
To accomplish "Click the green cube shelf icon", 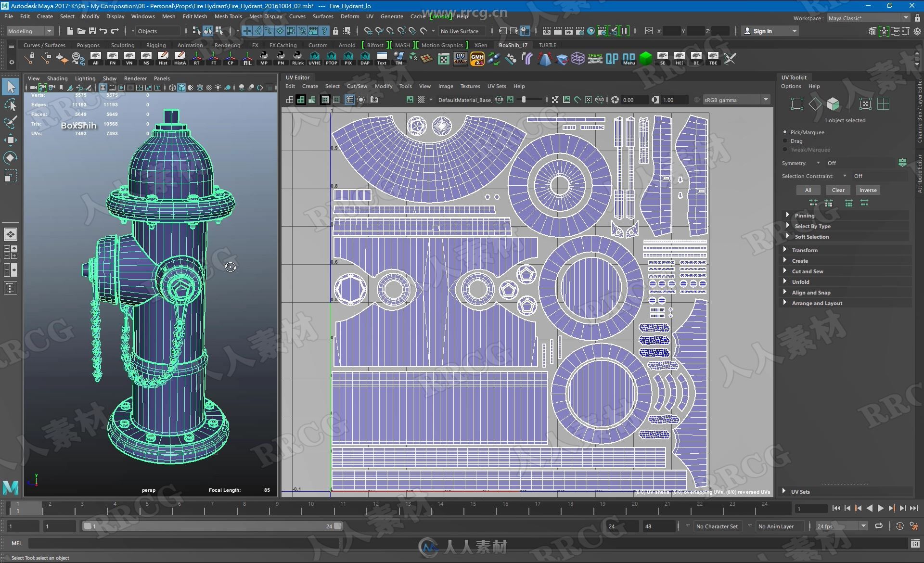I will click(x=646, y=59).
